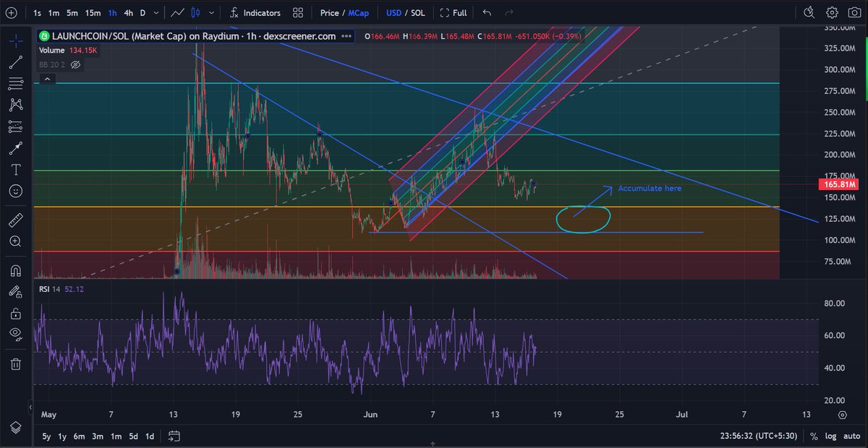The height and width of the screenshot is (448, 868).
Task: Toggle hide all drawings eye icon
Action: (15, 334)
